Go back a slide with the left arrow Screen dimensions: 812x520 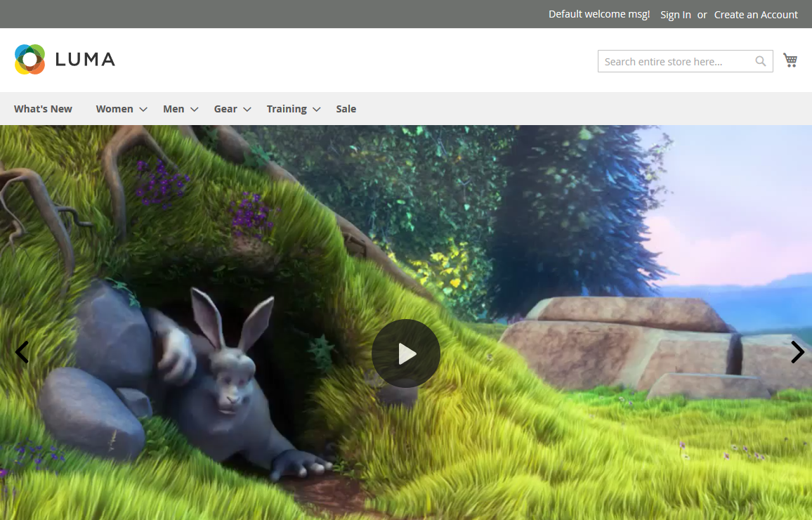tap(21, 352)
